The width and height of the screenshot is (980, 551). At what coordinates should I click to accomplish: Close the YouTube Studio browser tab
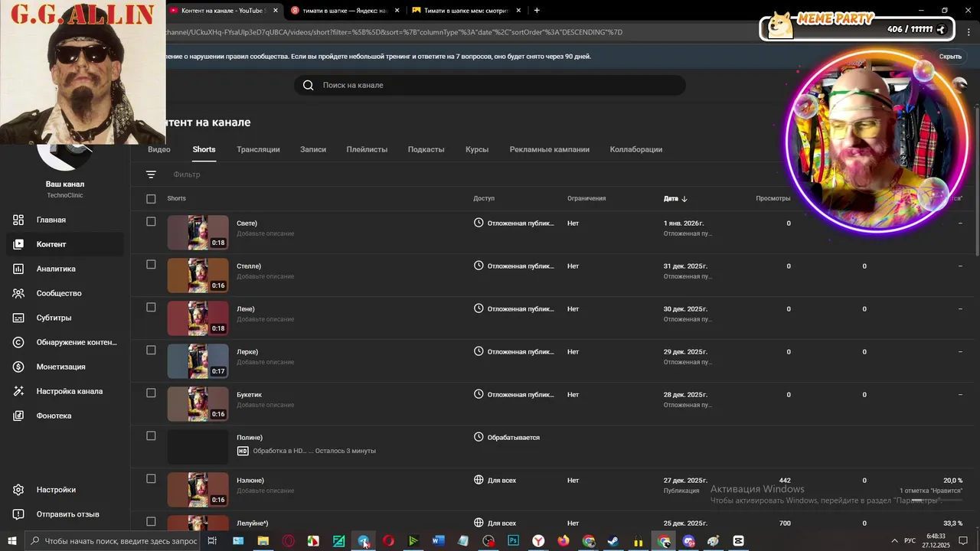[276, 11]
